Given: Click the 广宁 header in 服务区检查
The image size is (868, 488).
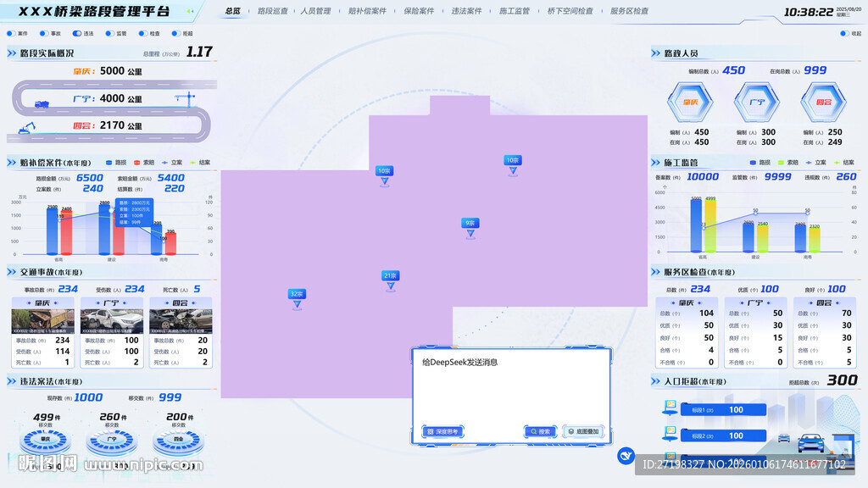Looking at the screenshot, I should click(755, 302).
